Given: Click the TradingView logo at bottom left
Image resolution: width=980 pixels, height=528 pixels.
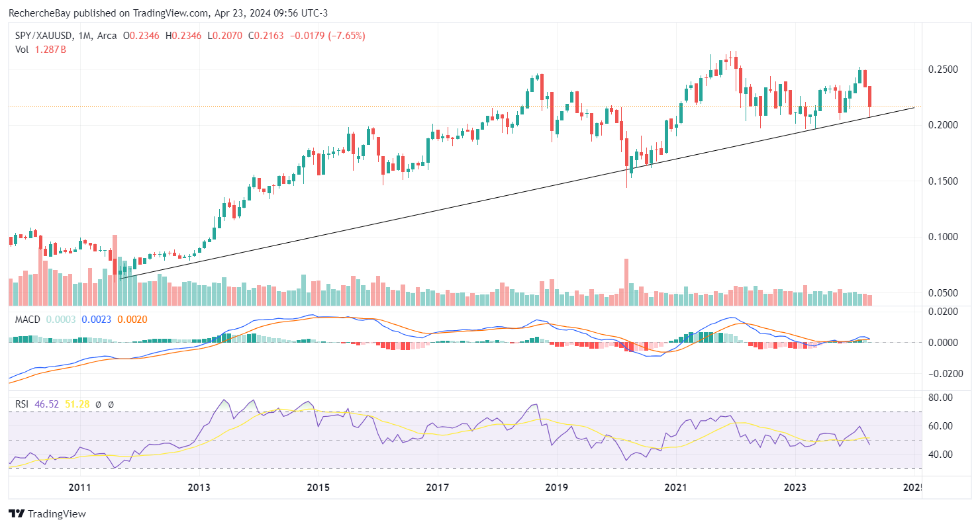Looking at the screenshot, I should [47, 513].
